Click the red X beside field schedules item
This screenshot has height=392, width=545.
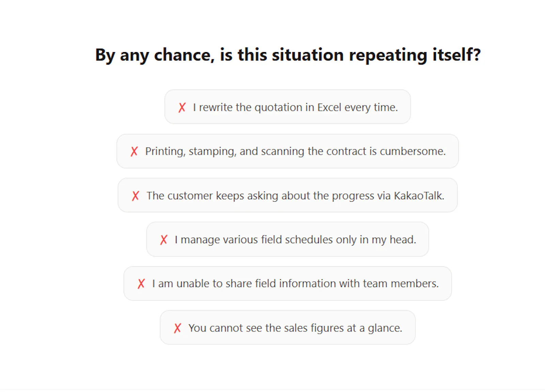click(x=164, y=239)
